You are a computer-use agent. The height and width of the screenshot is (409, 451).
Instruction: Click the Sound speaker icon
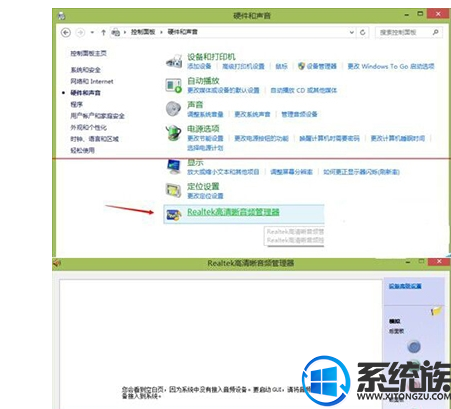[174, 109]
